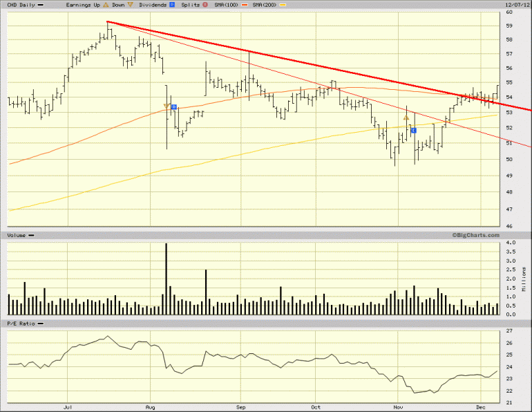
Task: Select the November earnings up marker on chart
Action: coord(406,118)
